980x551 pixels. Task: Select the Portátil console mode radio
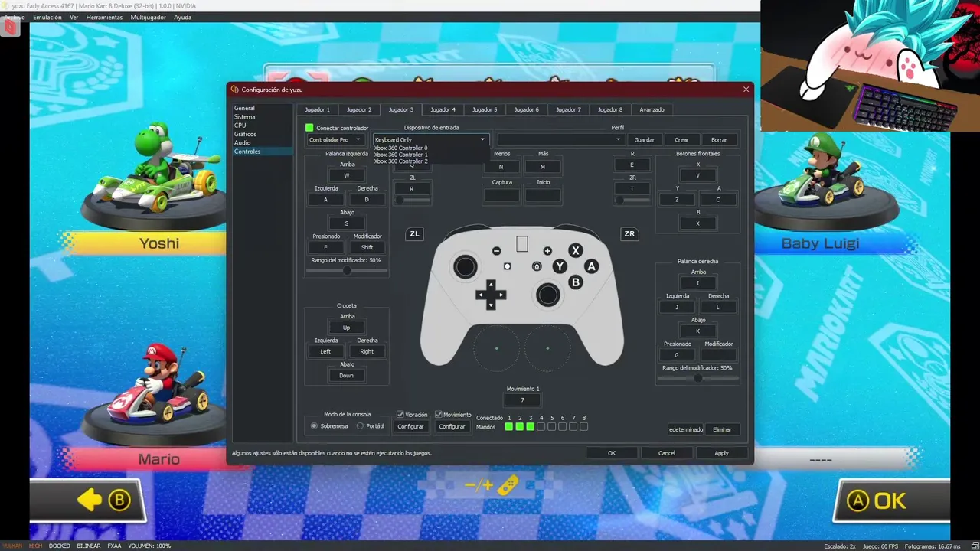click(360, 426)
